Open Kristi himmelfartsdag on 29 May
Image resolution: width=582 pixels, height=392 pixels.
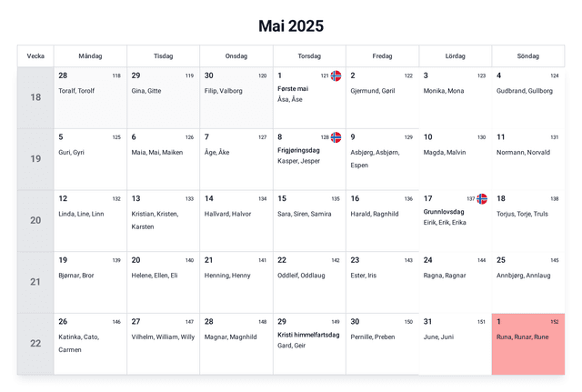click(x=308, y=335)
